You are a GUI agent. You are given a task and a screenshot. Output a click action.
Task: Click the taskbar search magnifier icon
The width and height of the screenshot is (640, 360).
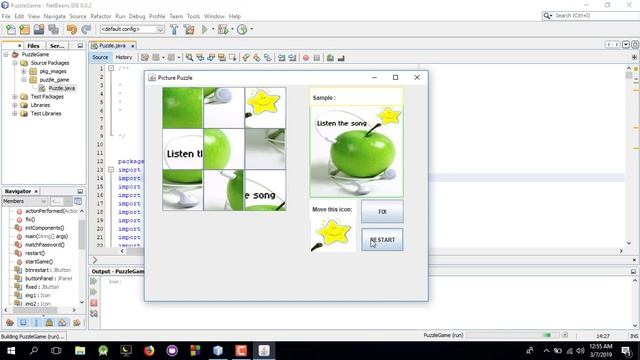(x=34, y=351)
